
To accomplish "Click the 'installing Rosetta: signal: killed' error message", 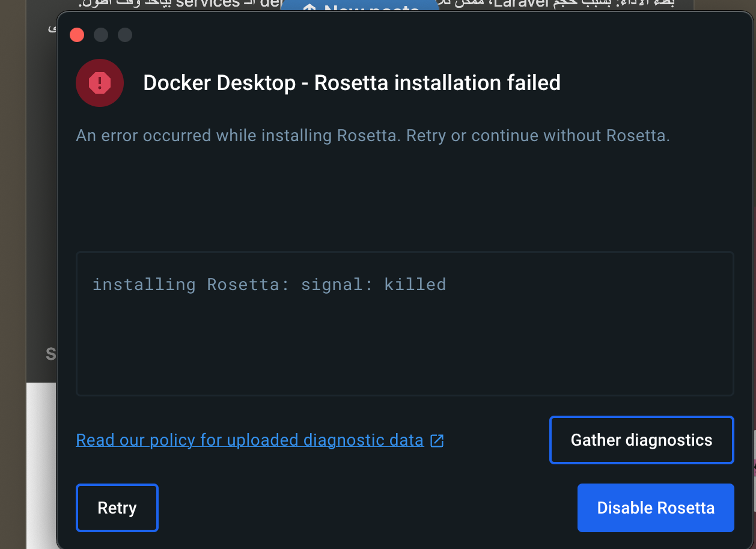I will tap(269, 284).
